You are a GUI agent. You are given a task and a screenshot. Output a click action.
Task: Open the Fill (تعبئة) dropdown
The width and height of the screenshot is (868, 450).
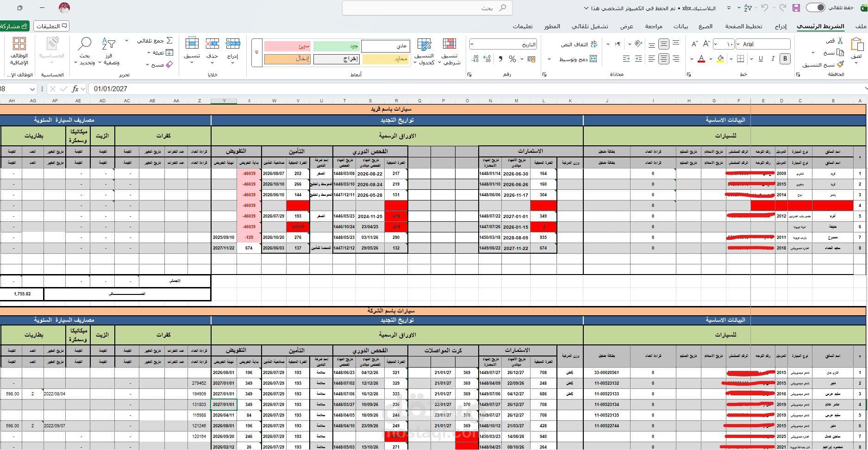pyautogui.click(x=148, y=53)
